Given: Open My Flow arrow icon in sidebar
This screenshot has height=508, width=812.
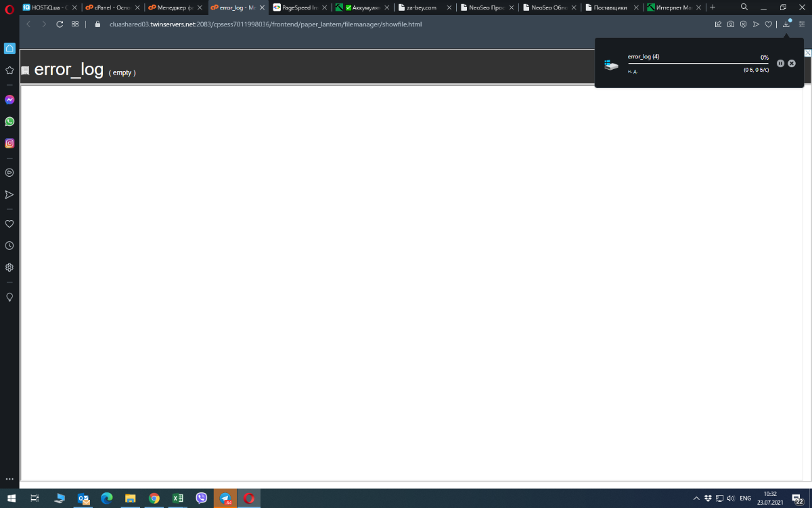Looking at the screenshot, I should coord(9,194).
